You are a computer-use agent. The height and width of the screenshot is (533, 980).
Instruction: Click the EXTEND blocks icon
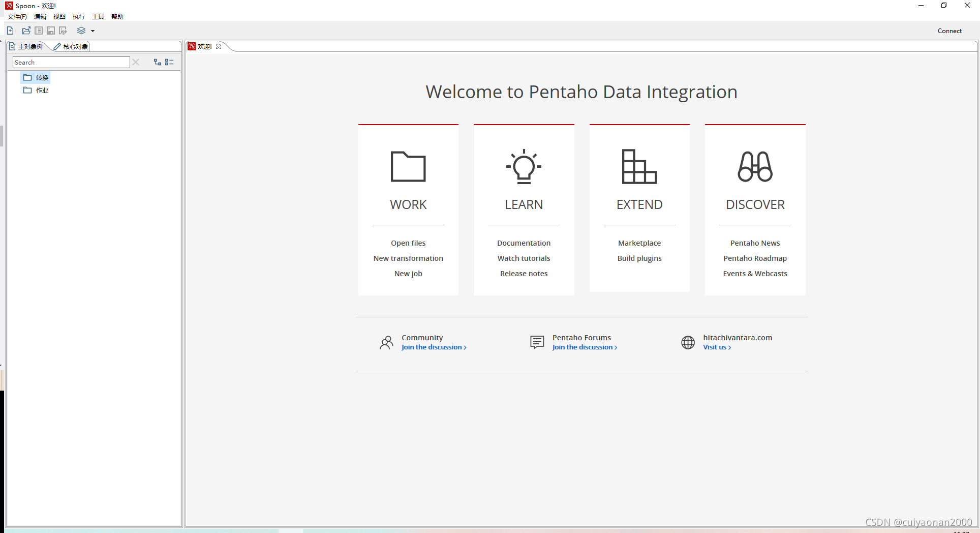tap(639, 166)
